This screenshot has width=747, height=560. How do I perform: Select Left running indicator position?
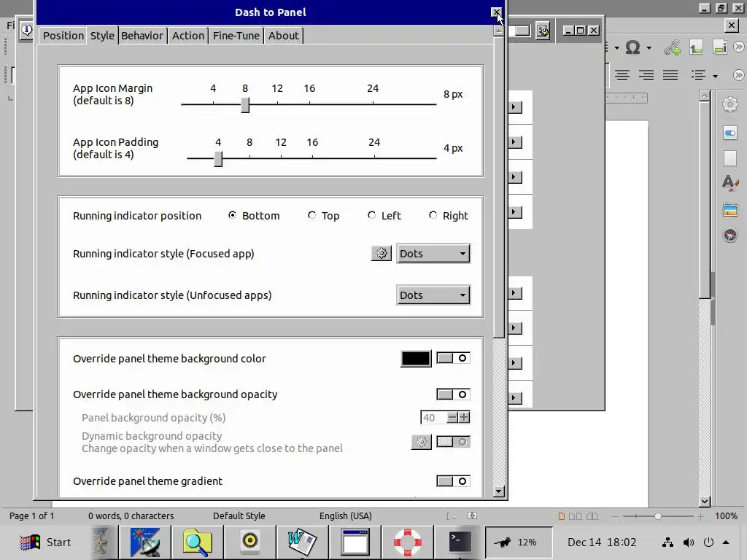point(384,216)
